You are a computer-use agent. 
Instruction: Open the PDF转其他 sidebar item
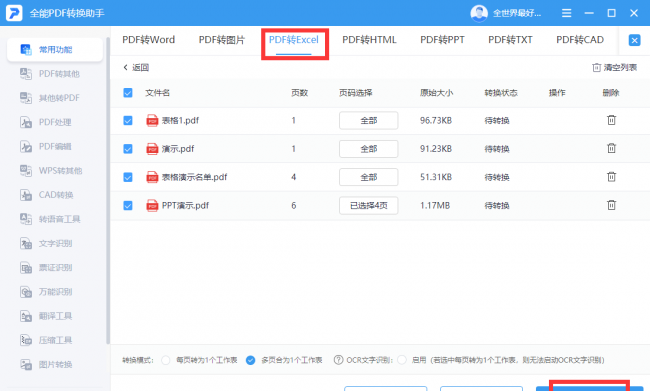pos(50,74)
